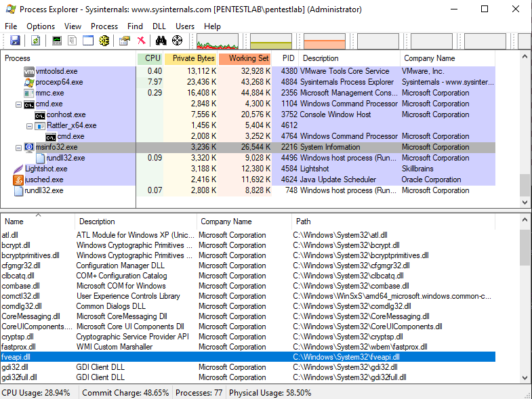Click the Refresh Now toolbar icon
Viewport: 532px width, 399px height.
[35, 41]
